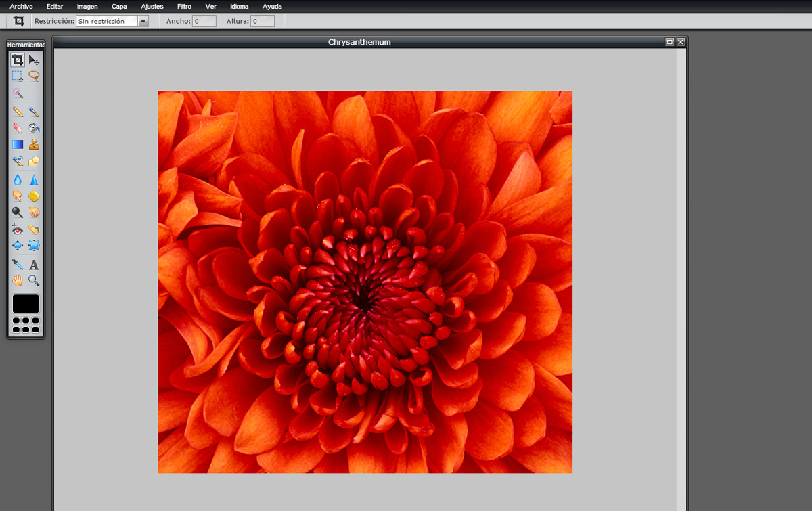Open the Imagen menu
The image size is (812, 511).
[87, 6]
